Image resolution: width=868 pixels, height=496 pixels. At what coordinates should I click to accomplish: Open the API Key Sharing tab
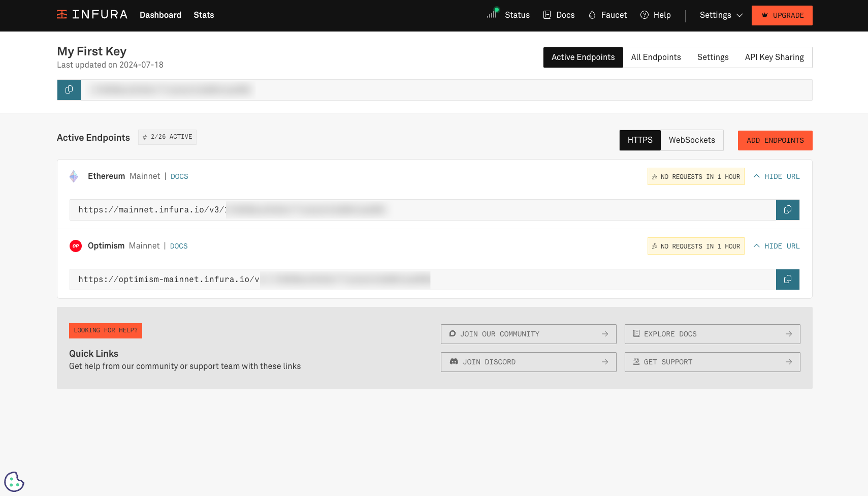(774, 57)
